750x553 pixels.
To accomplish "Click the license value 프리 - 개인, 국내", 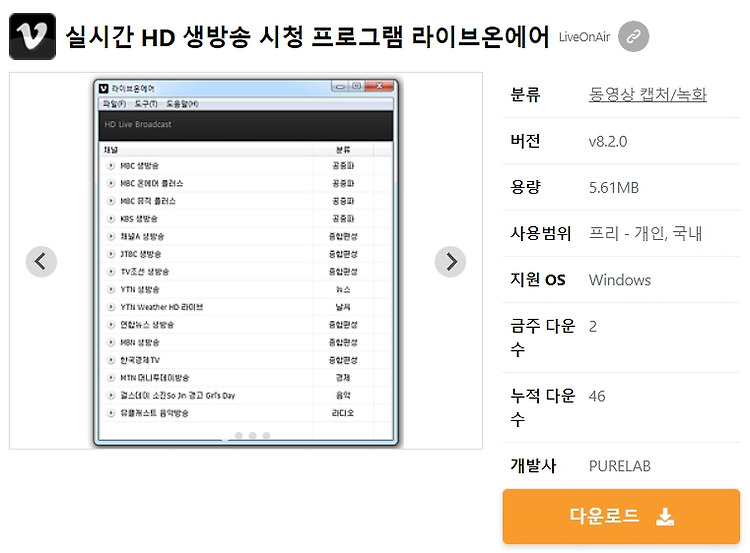I will (x=645, y=233).
